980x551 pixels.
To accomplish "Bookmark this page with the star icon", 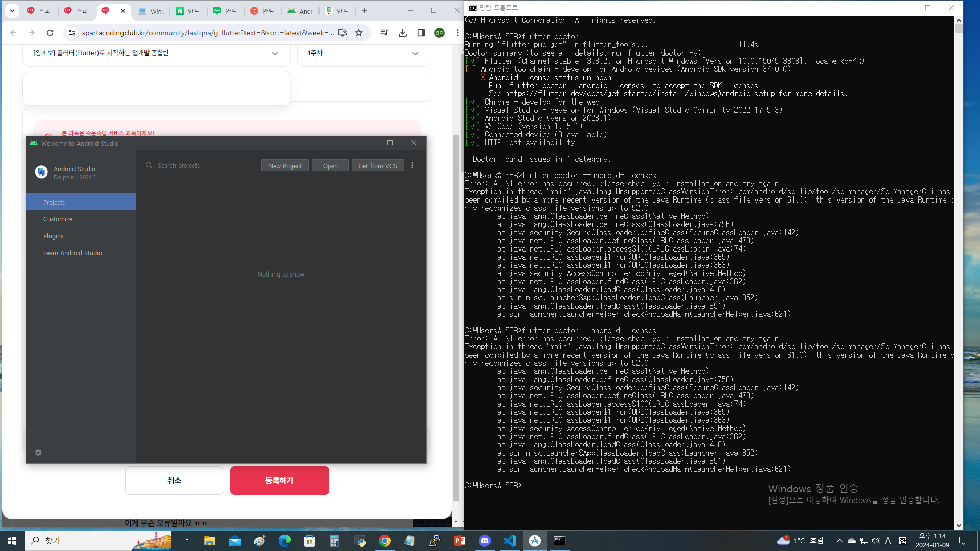I will point(359,33).
